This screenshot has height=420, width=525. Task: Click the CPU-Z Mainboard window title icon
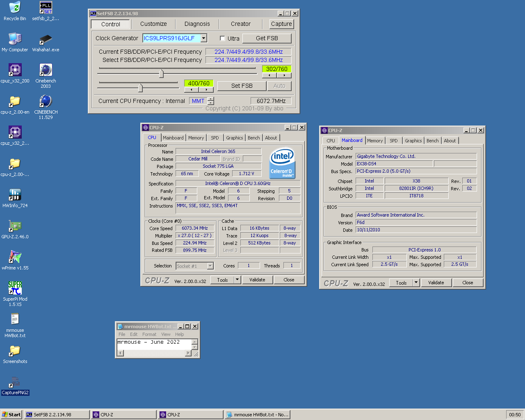point(324,130)
